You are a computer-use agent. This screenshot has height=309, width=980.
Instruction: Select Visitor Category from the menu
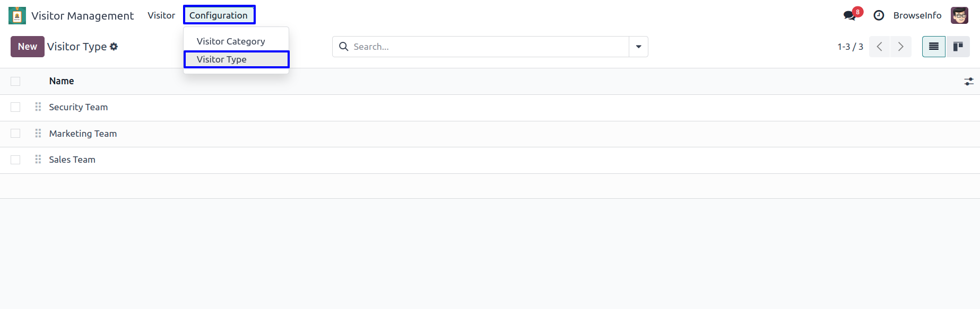231,41
